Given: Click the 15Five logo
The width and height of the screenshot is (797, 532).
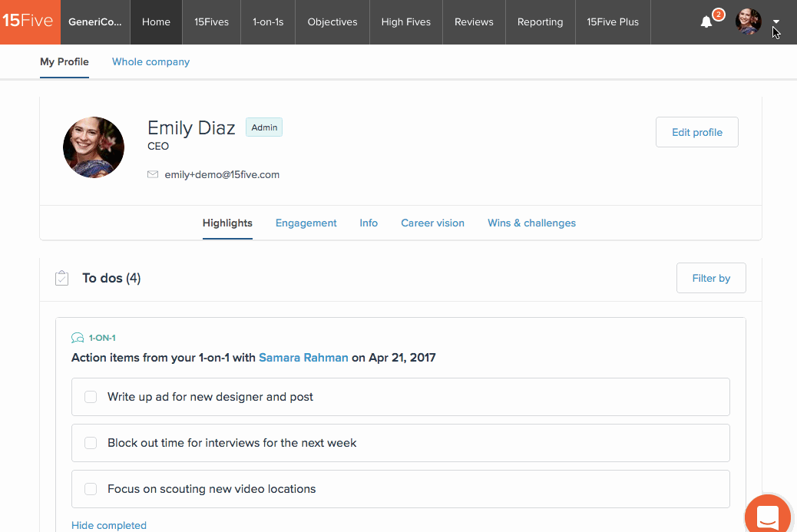Looking at the screenshot, I should tap(30, 21).
